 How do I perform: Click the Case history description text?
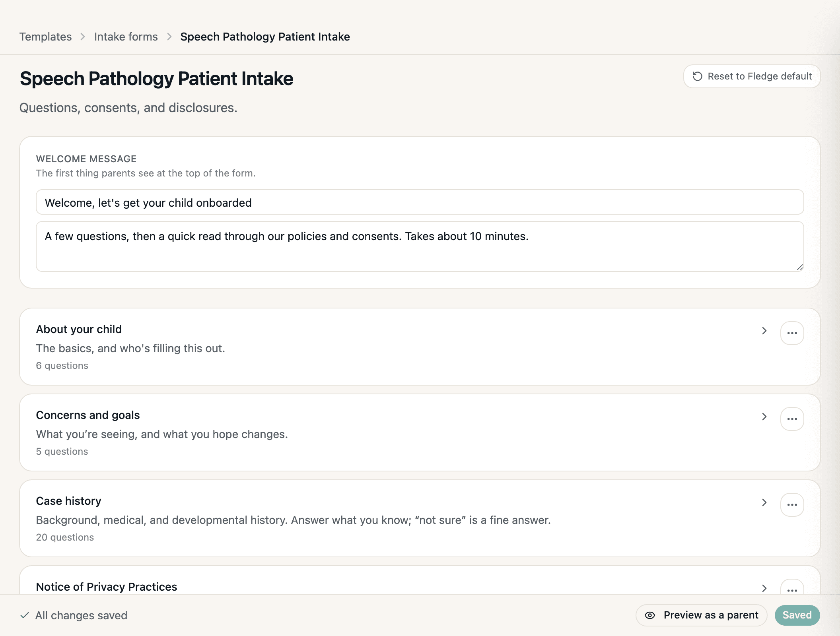294,520
